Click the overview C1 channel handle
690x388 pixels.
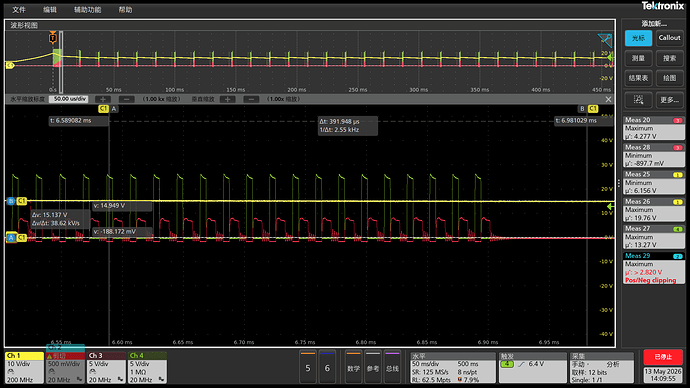[10, 65]
